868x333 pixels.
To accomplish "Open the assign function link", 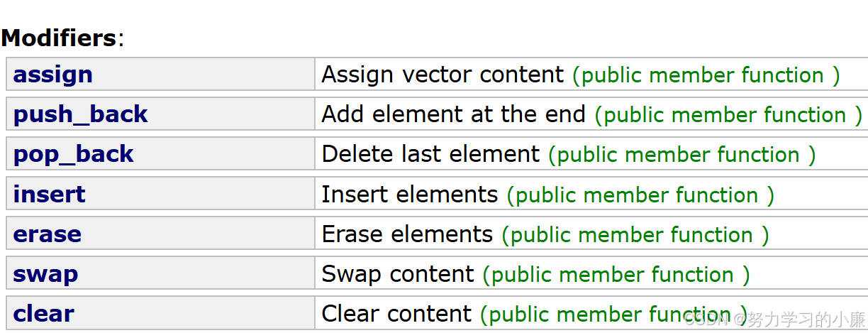I will coord(52,75).
